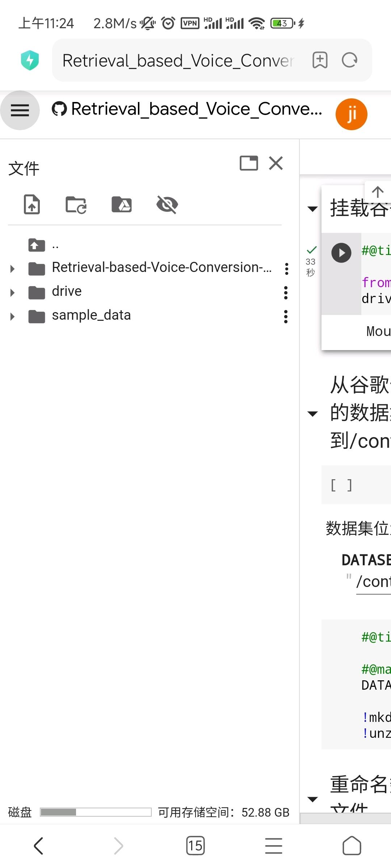Open the browser tab switcher showing 15
The height and width of the screenshot is (868, 391).
(x=195, y=846)
